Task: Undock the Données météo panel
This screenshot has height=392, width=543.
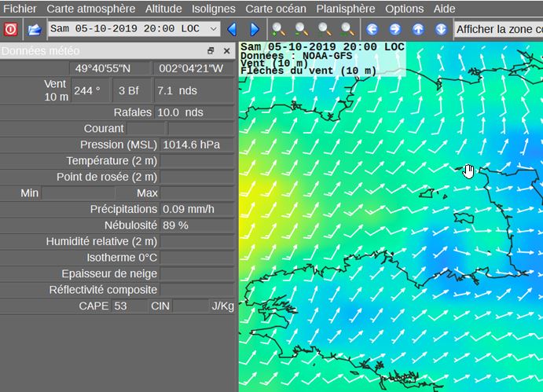Action: [211, 51]
